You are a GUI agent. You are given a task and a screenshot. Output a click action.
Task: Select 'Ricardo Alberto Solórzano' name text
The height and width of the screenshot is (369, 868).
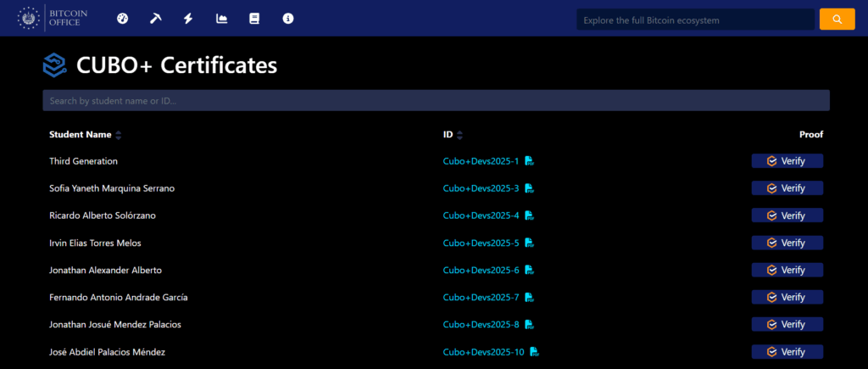(103, 215)
